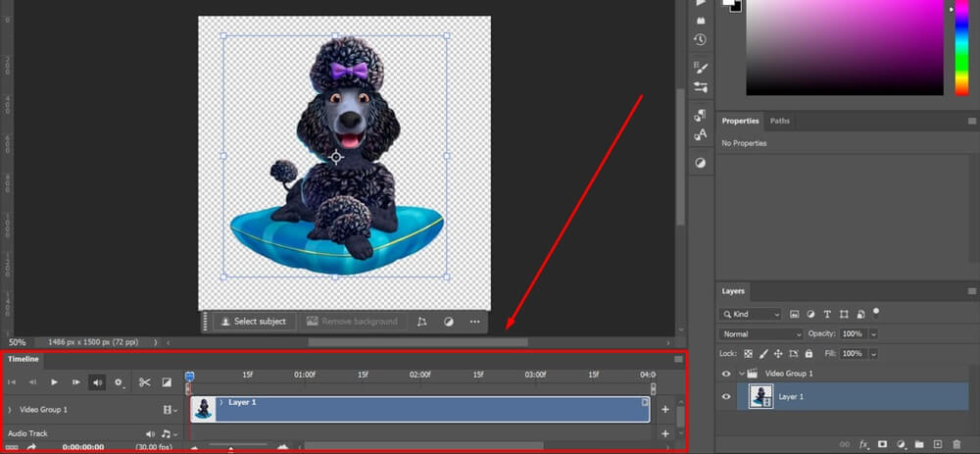
Task: Click the add layer style fx icon
Action: tap(863, 444)
